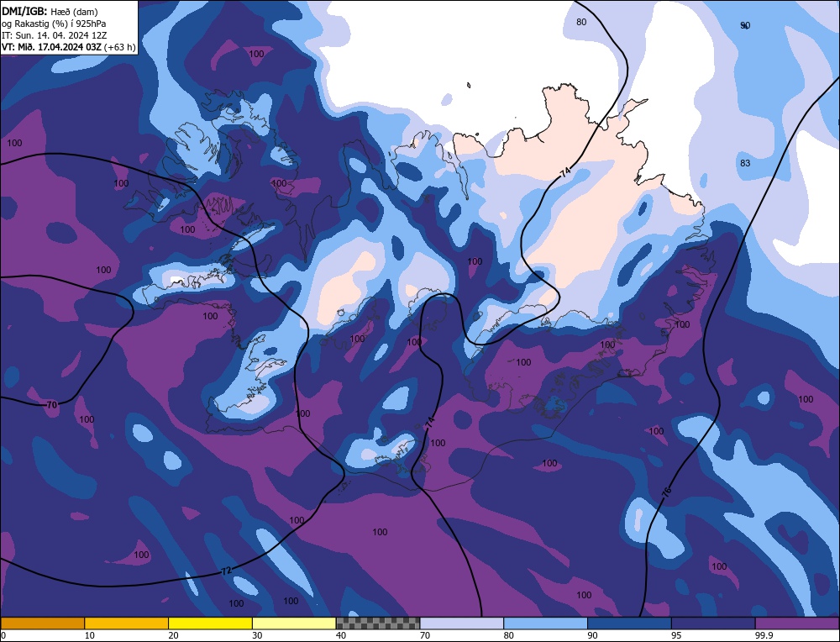Click the VT: Mið. 17.04.2024 03Z line
The height and width of the screenshot is (642, 840).
(69, 47)
